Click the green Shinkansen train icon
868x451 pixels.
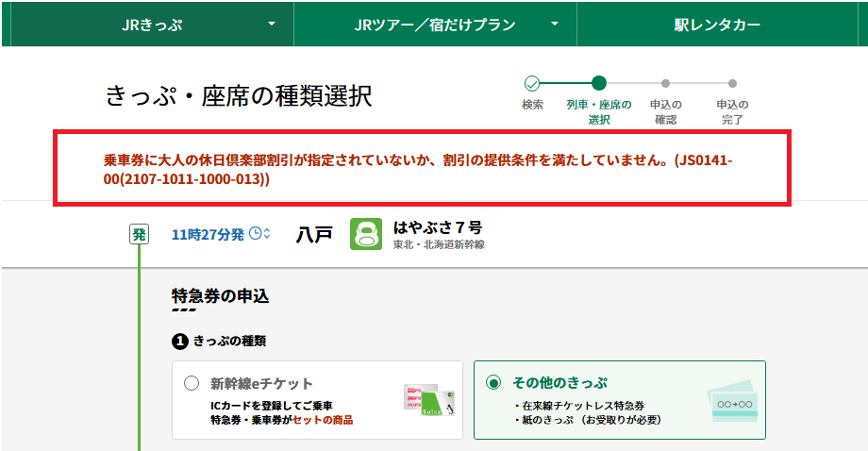(x=366, y=234)
